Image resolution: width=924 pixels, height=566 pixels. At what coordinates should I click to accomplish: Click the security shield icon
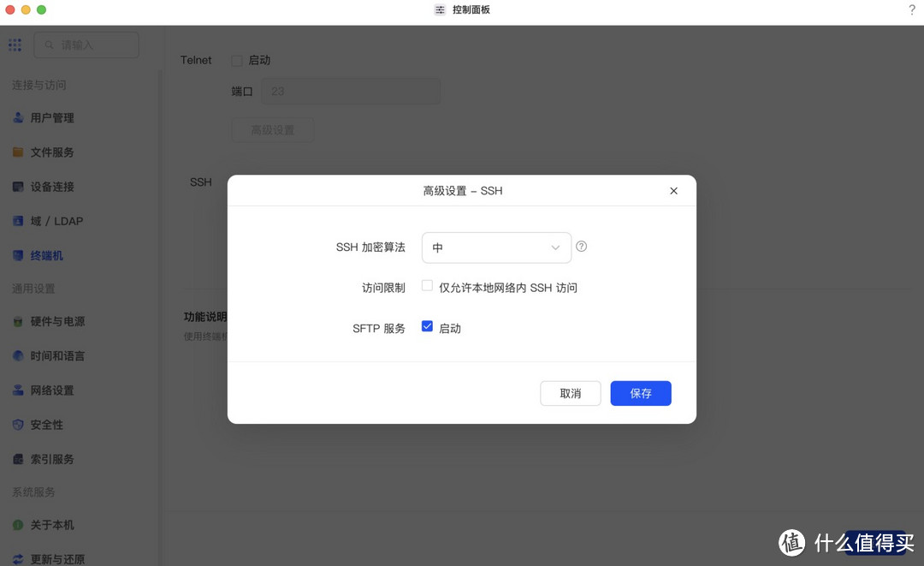coord(18,425)
